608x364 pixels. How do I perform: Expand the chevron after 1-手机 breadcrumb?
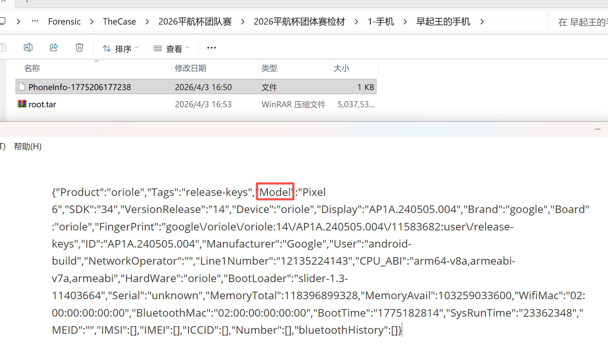coord(405,22)
